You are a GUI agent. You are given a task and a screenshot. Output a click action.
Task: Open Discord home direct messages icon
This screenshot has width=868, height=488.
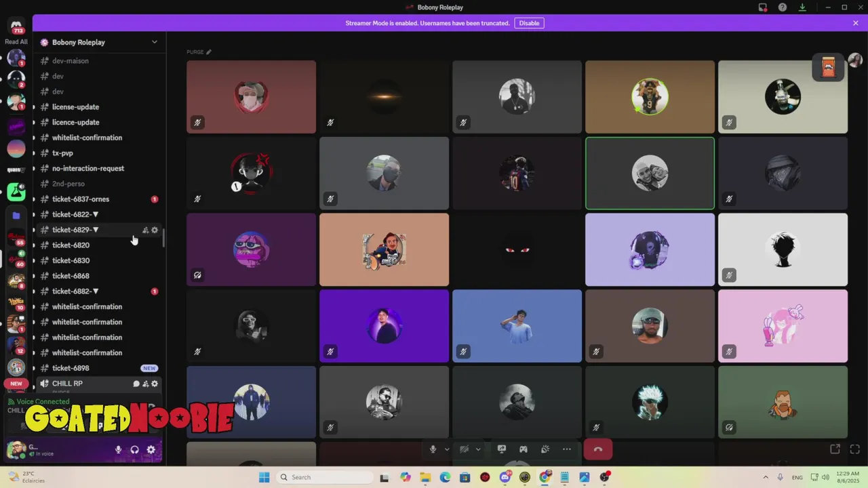pyautogui.click(x=16, y=26)
